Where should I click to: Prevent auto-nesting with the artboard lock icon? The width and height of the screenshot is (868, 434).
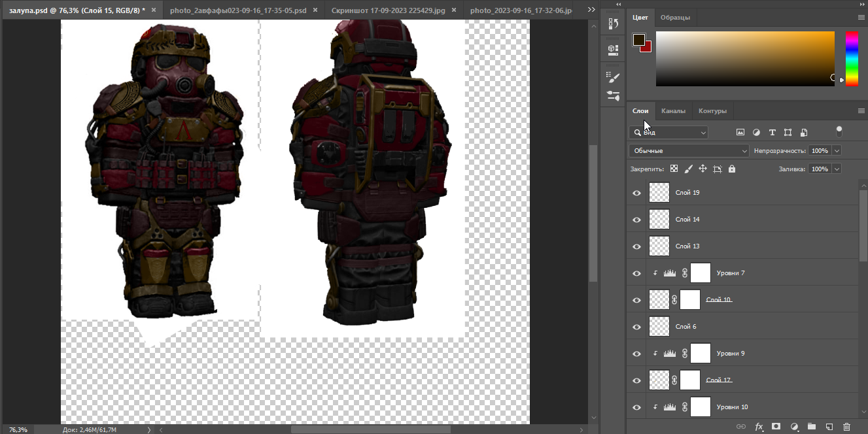pyautogui.click(x=717, y=169)
